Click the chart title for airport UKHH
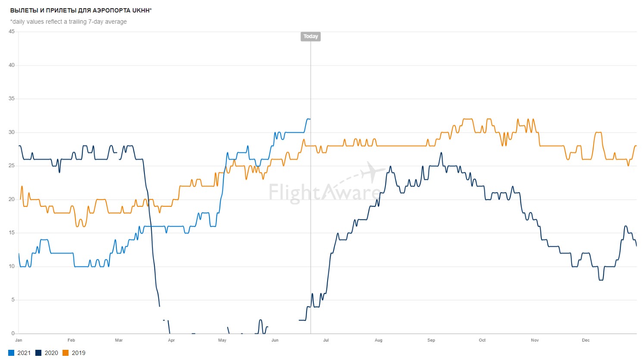The width and height of the screenshot is (644, 361). click(81, 10)
